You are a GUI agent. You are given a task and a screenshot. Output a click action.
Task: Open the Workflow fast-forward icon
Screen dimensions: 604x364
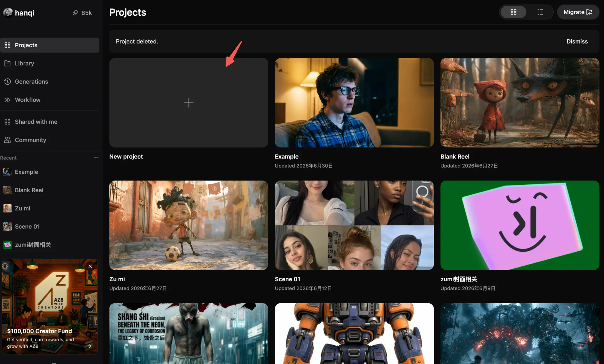(8, 100)
